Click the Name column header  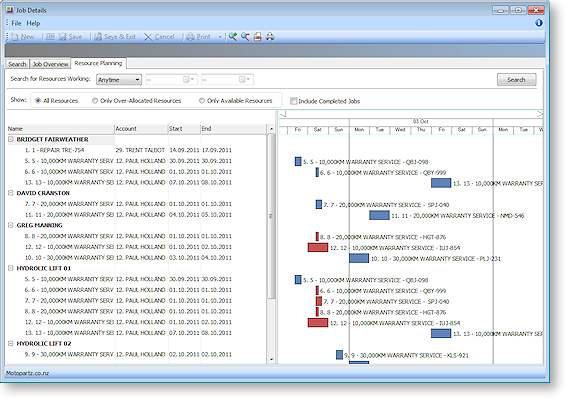pos(61,129)
